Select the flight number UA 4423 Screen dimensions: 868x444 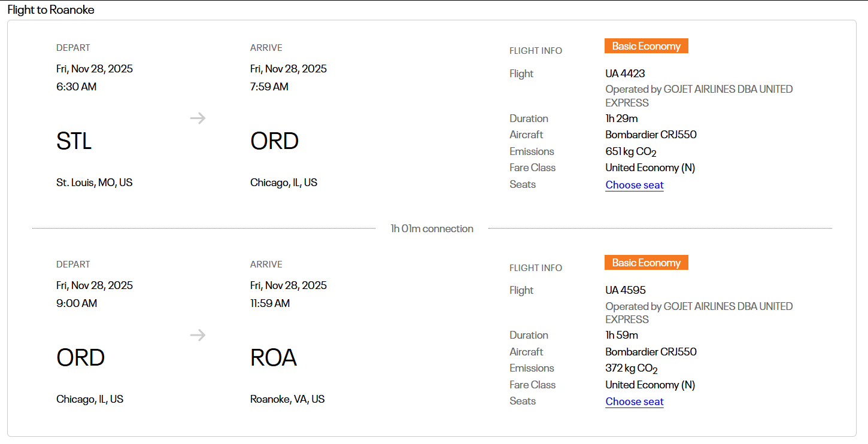click(625, 74)
